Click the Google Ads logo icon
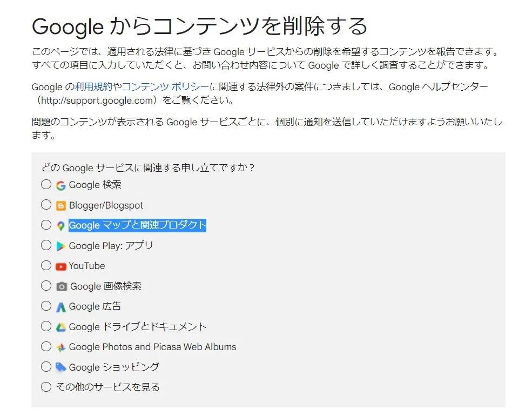The width and height of the screenshot is (532, 416). pyautogui.click(x=61, y=307)
